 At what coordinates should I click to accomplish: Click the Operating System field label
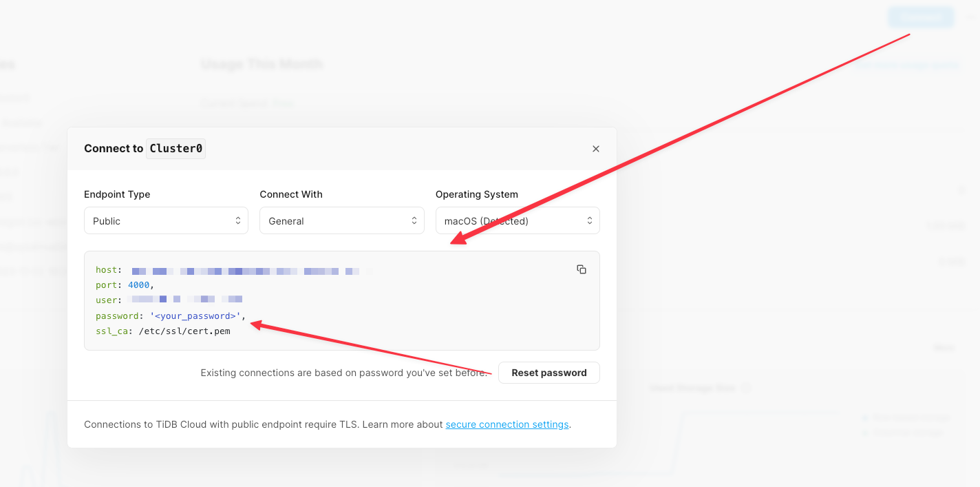tap(477, 194)
